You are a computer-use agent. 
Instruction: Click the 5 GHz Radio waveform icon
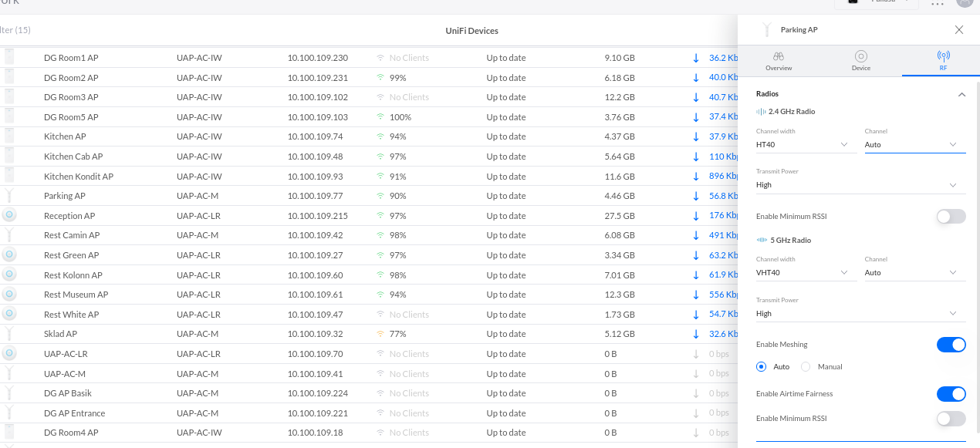tap(762, 241)
